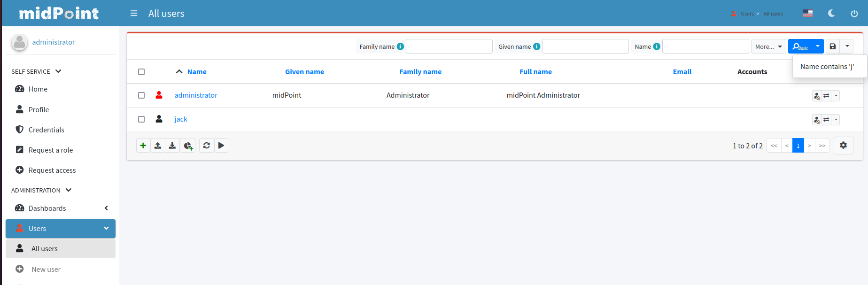This screenshot has width=868, height=285.
Task: Click the Given name info icon
Action: (x=536, y=46)
